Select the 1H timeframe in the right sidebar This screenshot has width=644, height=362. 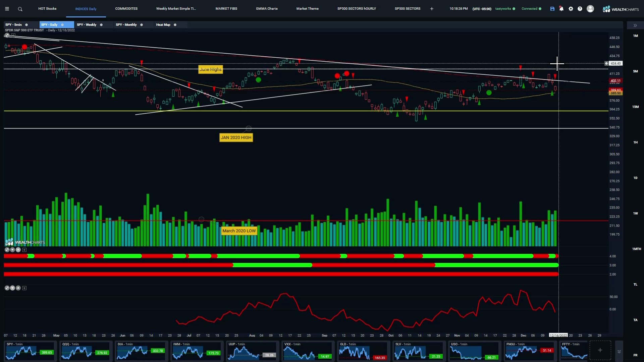(x=635, y=142)
